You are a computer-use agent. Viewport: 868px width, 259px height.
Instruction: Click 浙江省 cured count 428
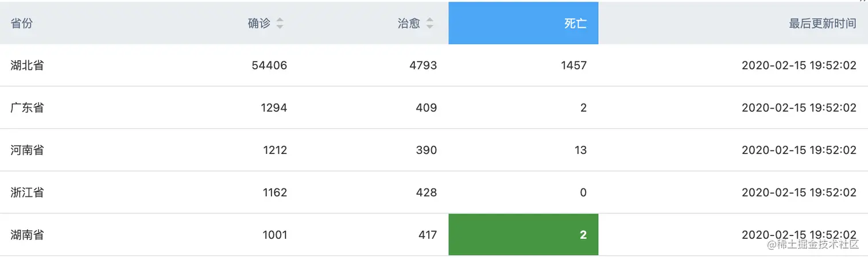(x=427, y=192)
